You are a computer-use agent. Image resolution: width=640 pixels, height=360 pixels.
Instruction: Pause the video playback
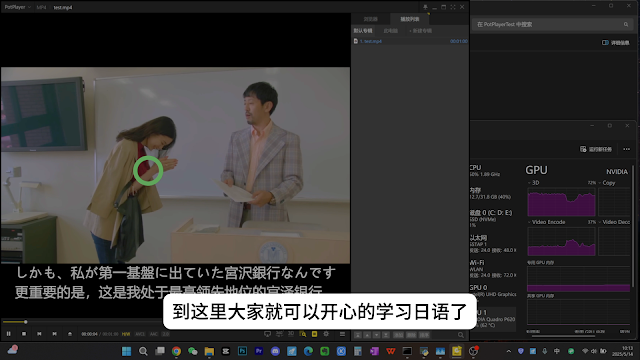[9, 334]
